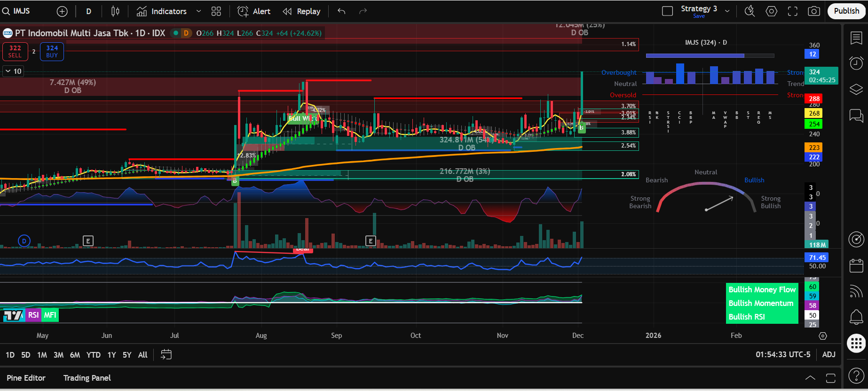
Task: Open the Pine Editor tab
Action: [x=26, y=378]
